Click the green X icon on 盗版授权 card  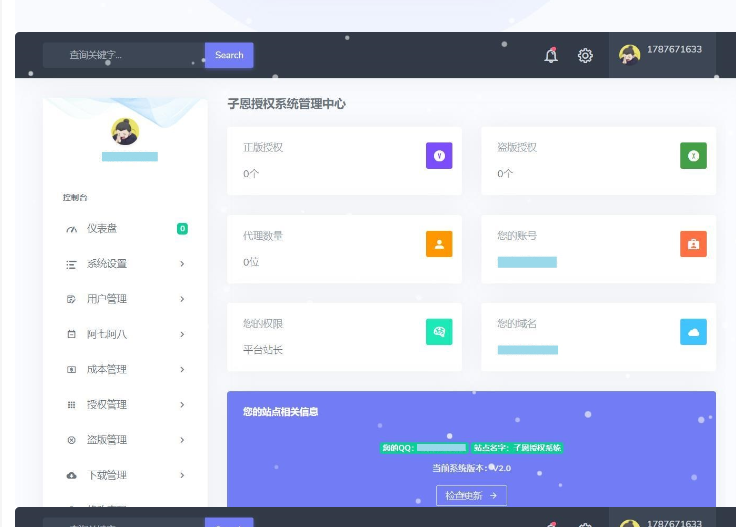[x=693, y=155]
